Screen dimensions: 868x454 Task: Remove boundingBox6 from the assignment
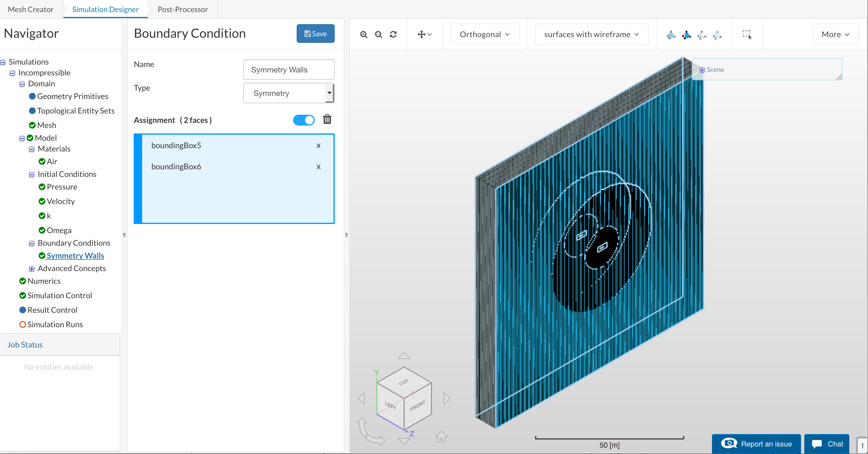click(x=318, y=167)
